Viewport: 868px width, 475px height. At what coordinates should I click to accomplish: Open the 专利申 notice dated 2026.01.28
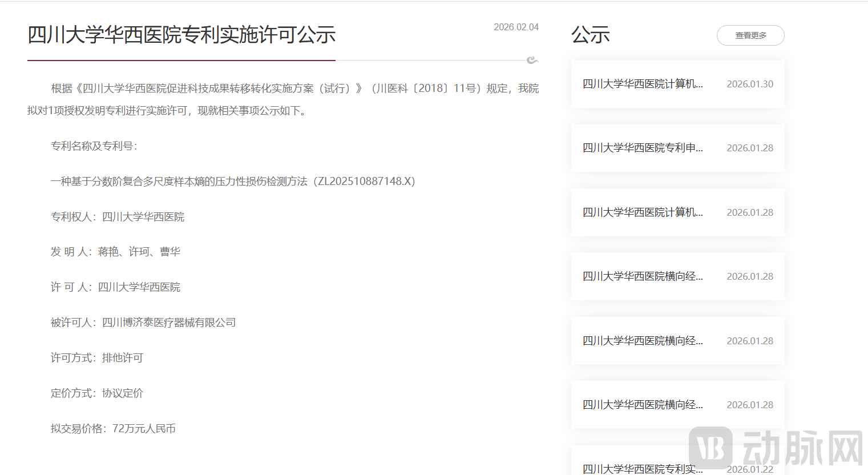click(643, 148)
